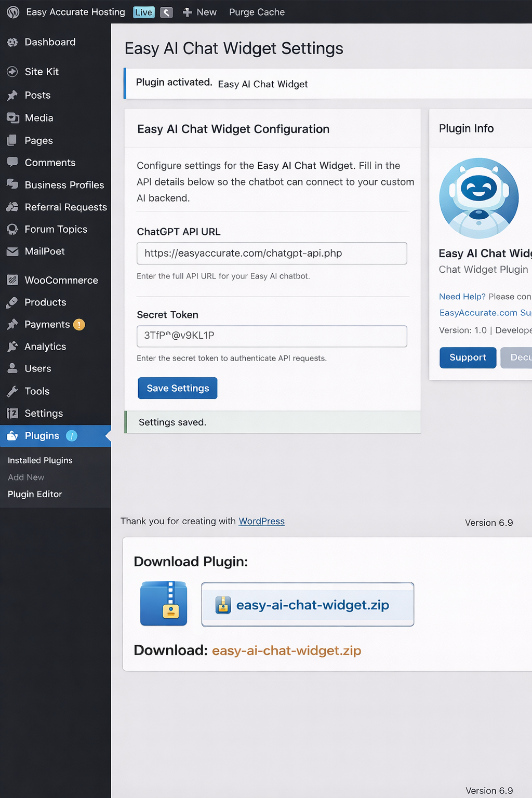The height and width of the screenshot is (798, 532).
Task: Click the large blue zip folder icon
Action: coord(164,603)
